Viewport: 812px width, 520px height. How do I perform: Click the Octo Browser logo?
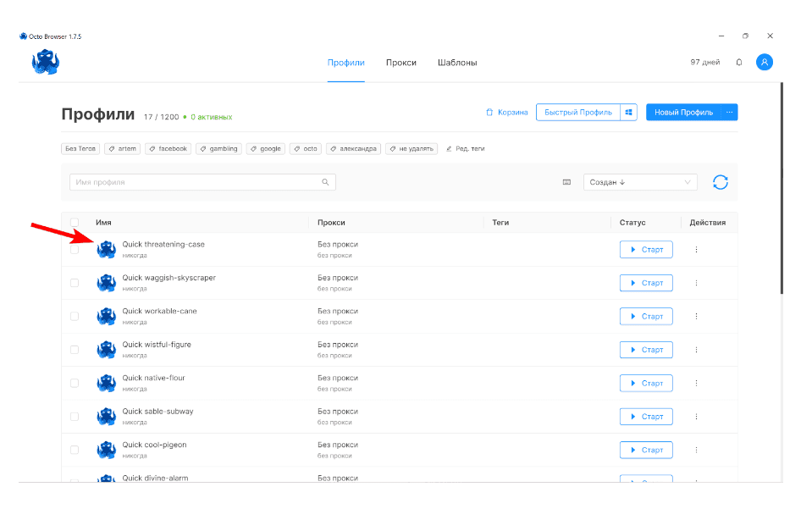pos(46,62)
